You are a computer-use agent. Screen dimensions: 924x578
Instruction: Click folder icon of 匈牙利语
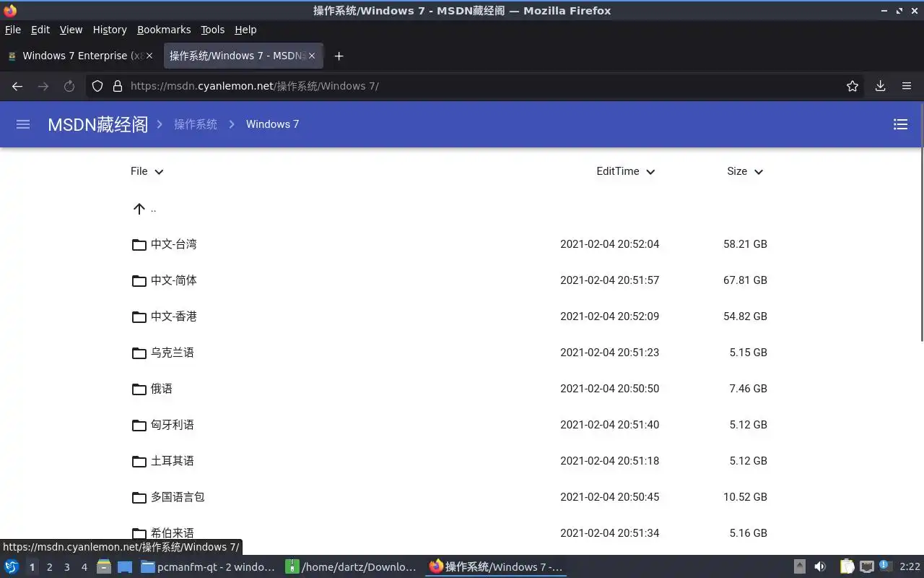click(139, 425)
